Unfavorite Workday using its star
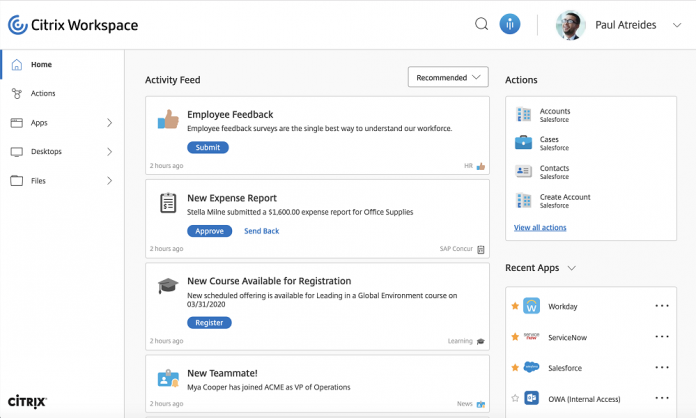The height and width of the screenshot is (418, 696). pyautogui.click(x=515, y=306)
